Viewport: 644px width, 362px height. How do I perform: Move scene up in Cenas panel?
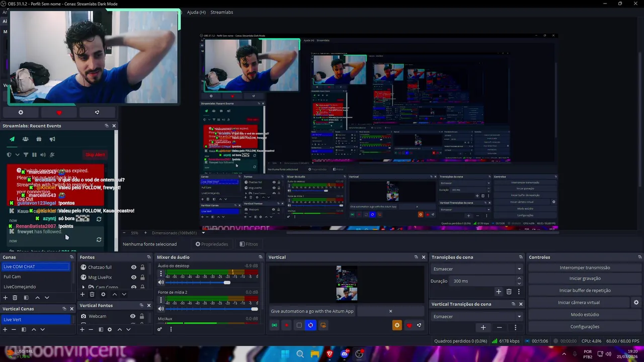[37, 298]
